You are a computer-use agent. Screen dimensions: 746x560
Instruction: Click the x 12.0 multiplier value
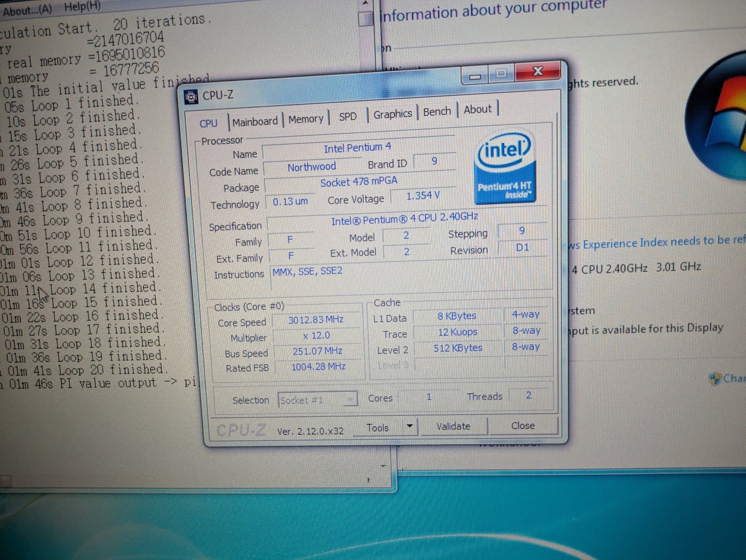[316, 336]
